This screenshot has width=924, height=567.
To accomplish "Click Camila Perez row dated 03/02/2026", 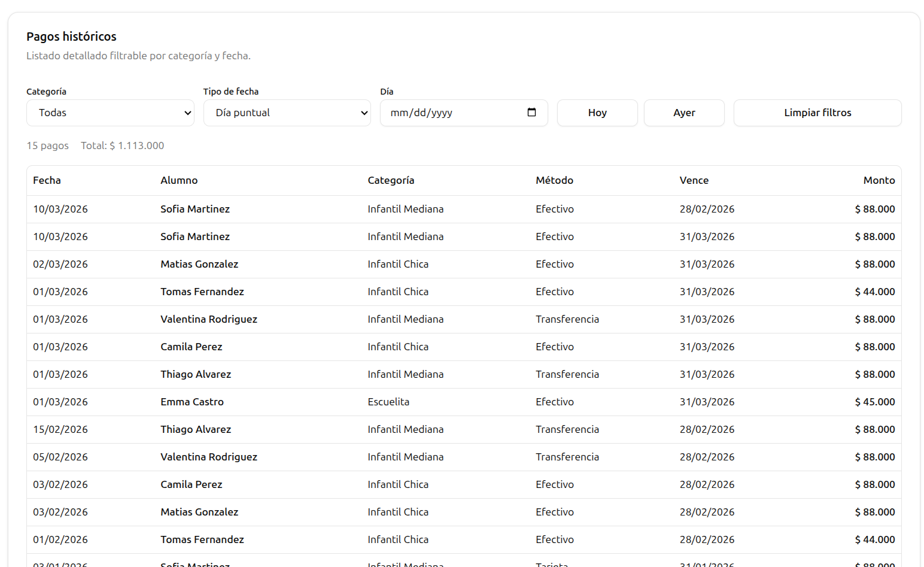I will point(192,484).
